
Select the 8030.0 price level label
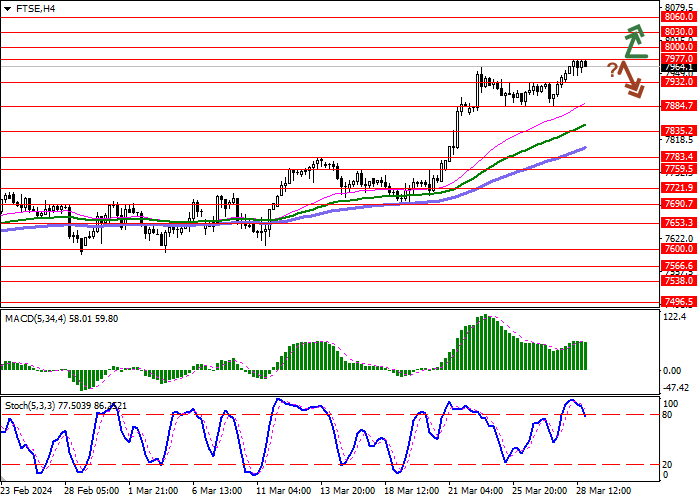pos(679,32)
